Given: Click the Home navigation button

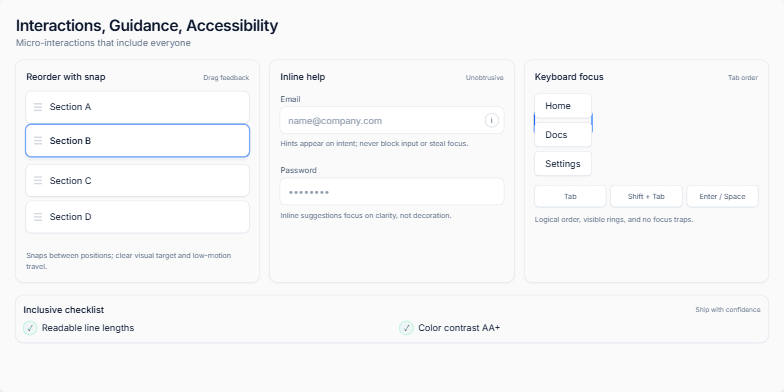Looking at the screenshot, I should [563, 106].
